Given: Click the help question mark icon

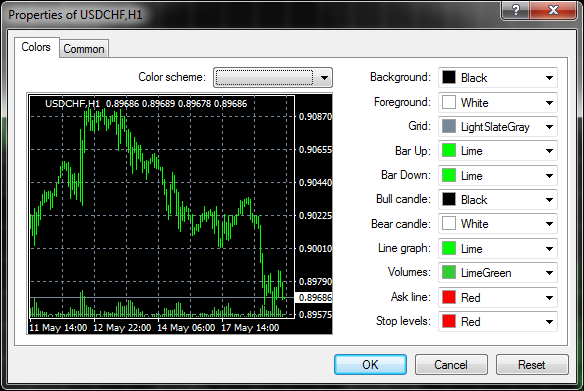Looking at the screenshot, I should tap(515, 10).
